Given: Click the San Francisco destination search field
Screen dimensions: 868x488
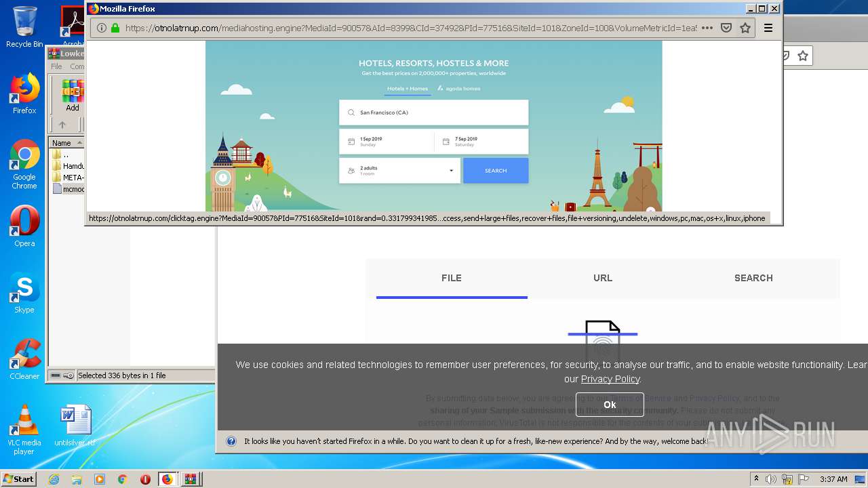Looking at the screenshot, I should [x=433, y=113].
